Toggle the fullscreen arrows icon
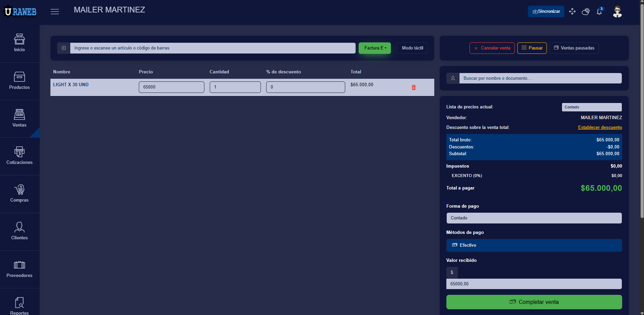 coord(572,11)
